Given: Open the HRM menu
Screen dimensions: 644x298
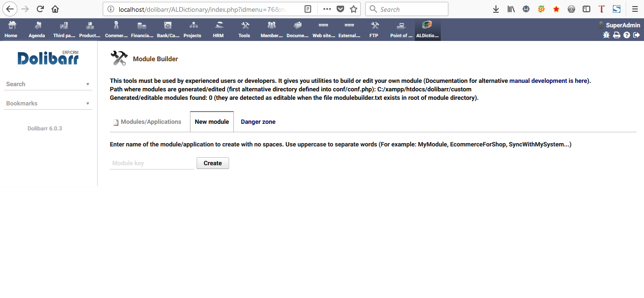Looking at the screenshot, I should 218,30.
